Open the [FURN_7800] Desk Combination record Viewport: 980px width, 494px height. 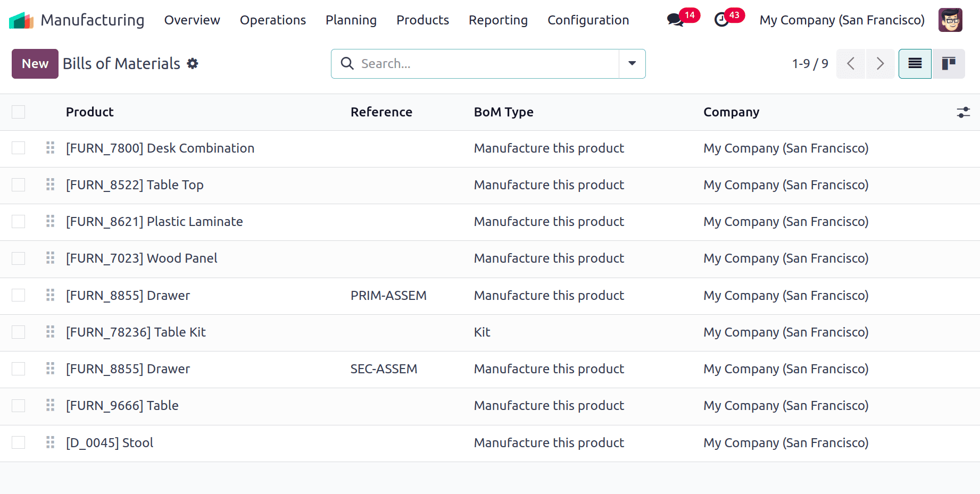[160, 148]
